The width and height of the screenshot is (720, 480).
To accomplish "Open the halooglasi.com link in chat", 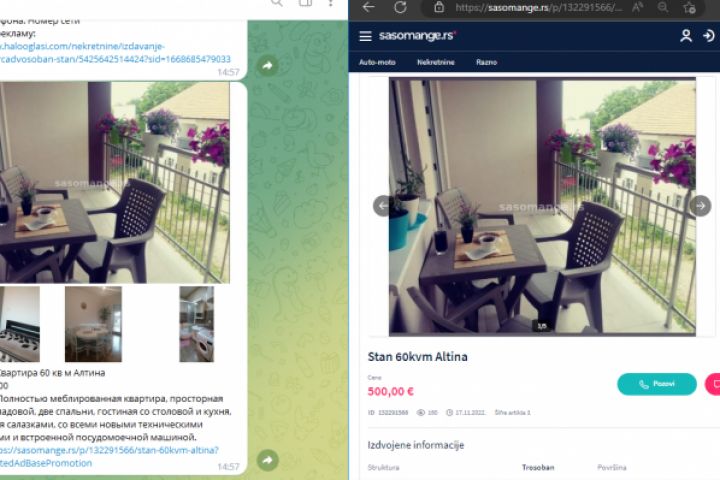I will (115, 53).
